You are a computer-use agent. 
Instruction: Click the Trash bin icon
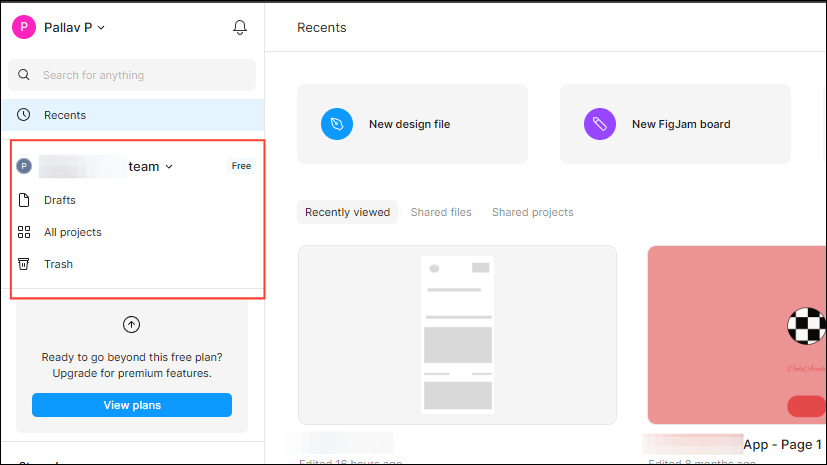(25, 264)
